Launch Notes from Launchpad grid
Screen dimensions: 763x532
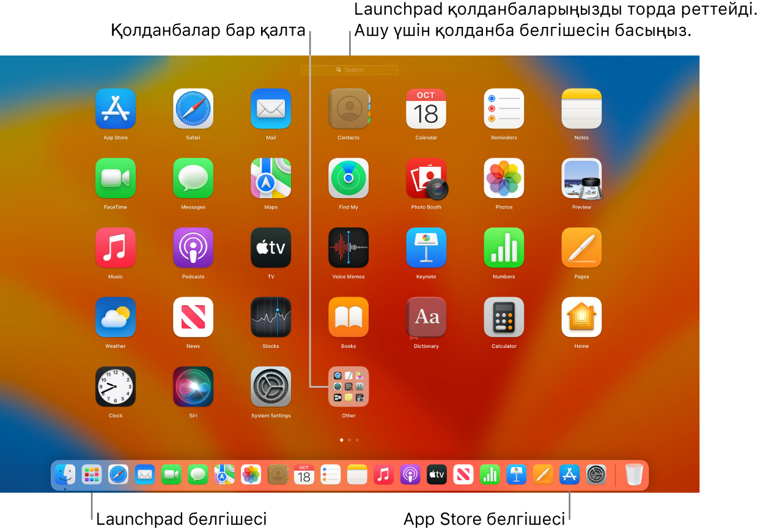click(x=581, y=109)
